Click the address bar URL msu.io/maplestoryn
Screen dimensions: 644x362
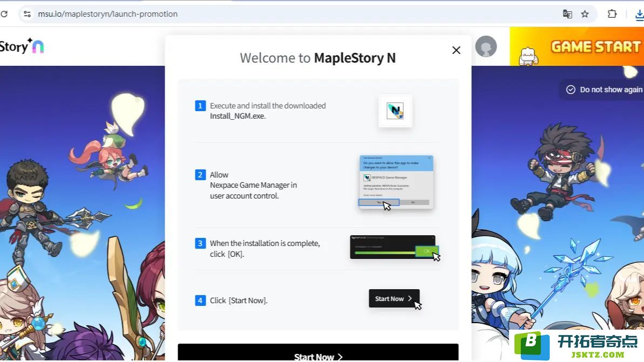107,14
